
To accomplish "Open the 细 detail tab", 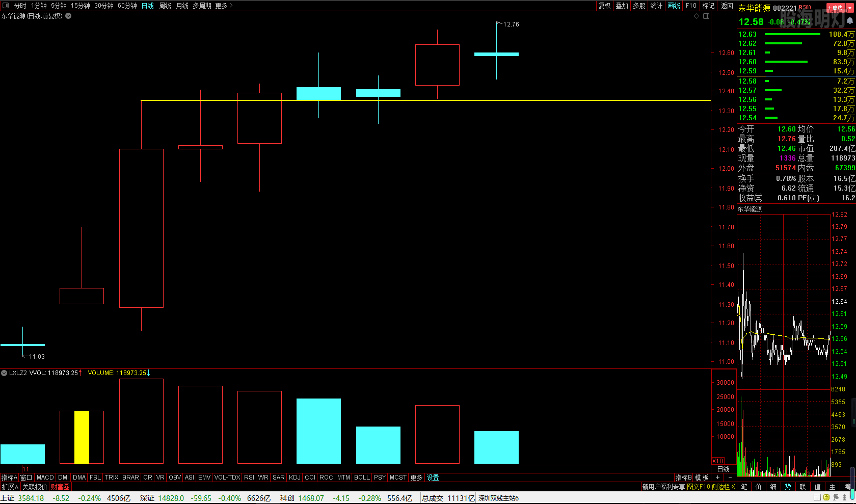I will coord(773,487).
